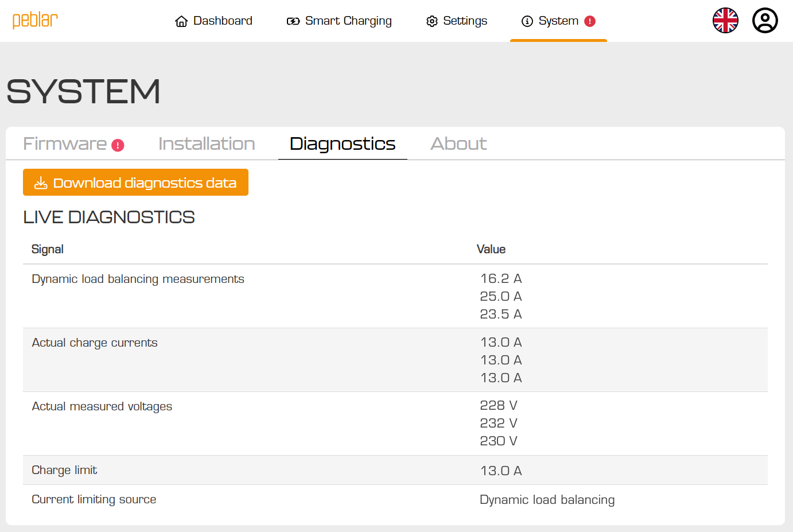
Task: Click the Firmware tab red warning badge
Action: pyautogui.click(x=118, y=145)
